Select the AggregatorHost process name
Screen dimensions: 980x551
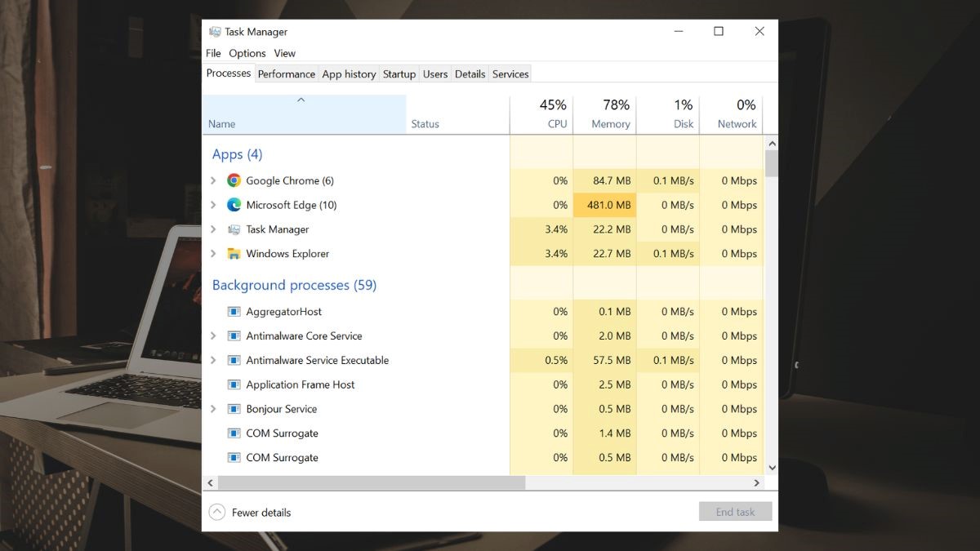pos(284,311)
